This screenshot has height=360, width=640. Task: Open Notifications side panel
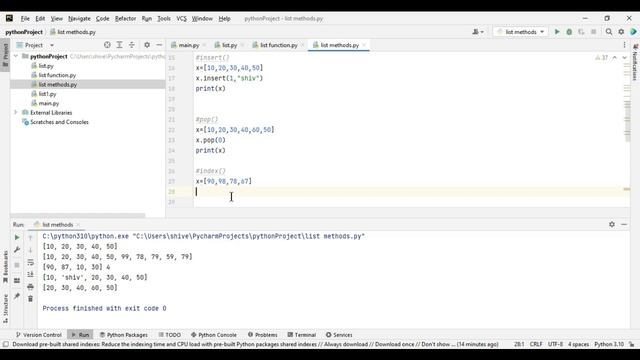click(635, 62)
